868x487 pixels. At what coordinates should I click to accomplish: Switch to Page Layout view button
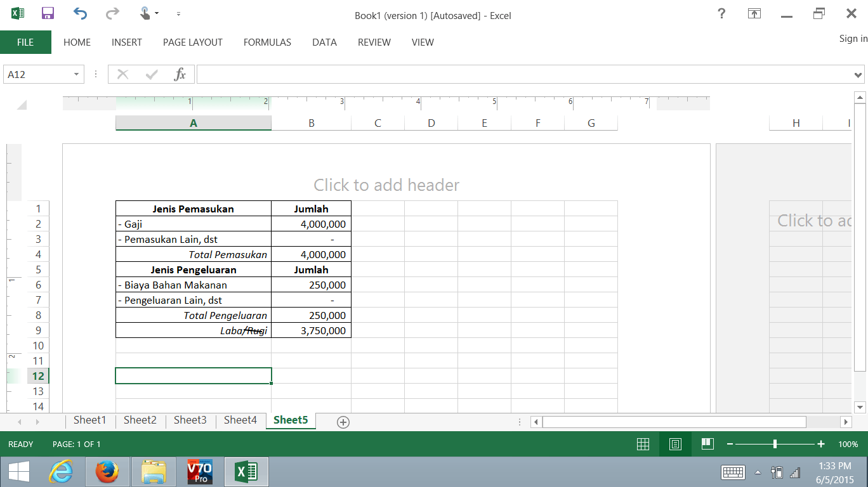(675, 444)
